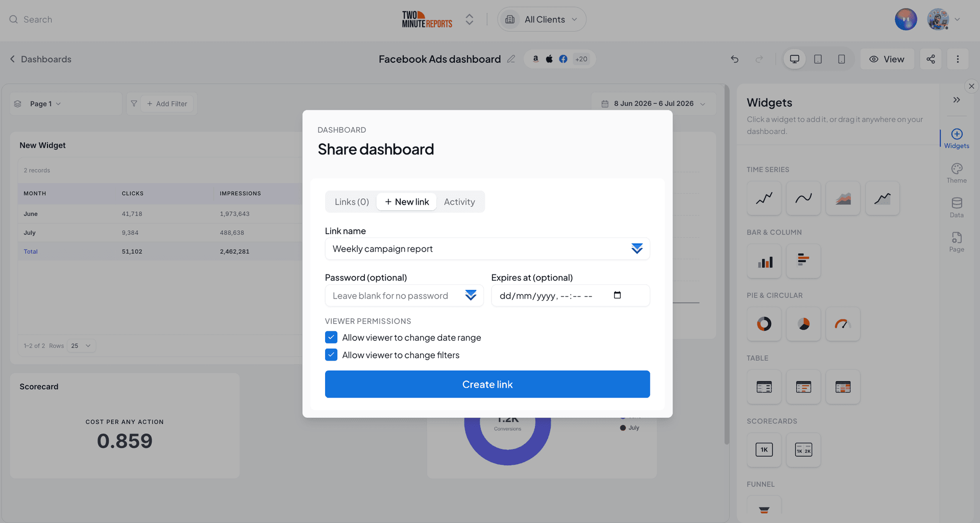Click the Link name input field

pyautogui.click(x=487, y=249)
